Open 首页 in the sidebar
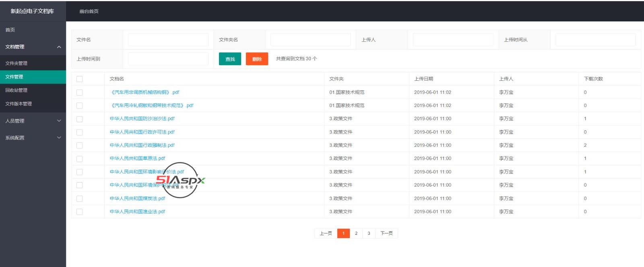The width and height of the screenshot is (644, 267). tap(10, 30)
